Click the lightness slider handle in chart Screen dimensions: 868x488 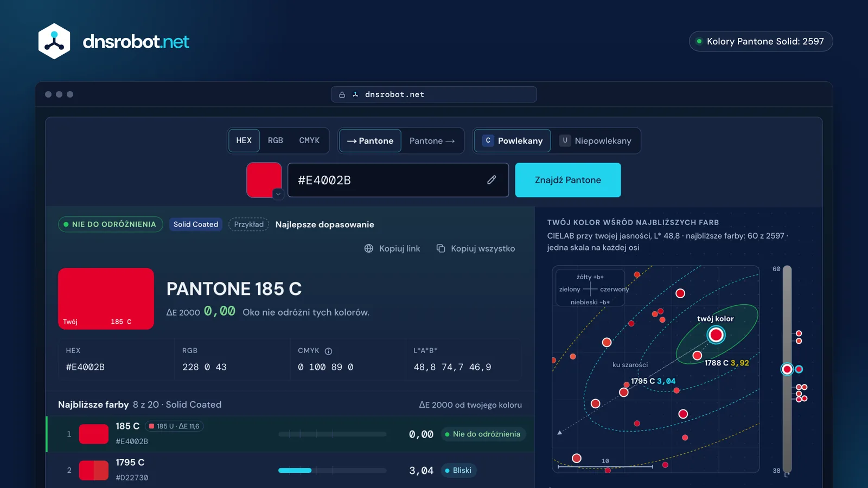787,369
